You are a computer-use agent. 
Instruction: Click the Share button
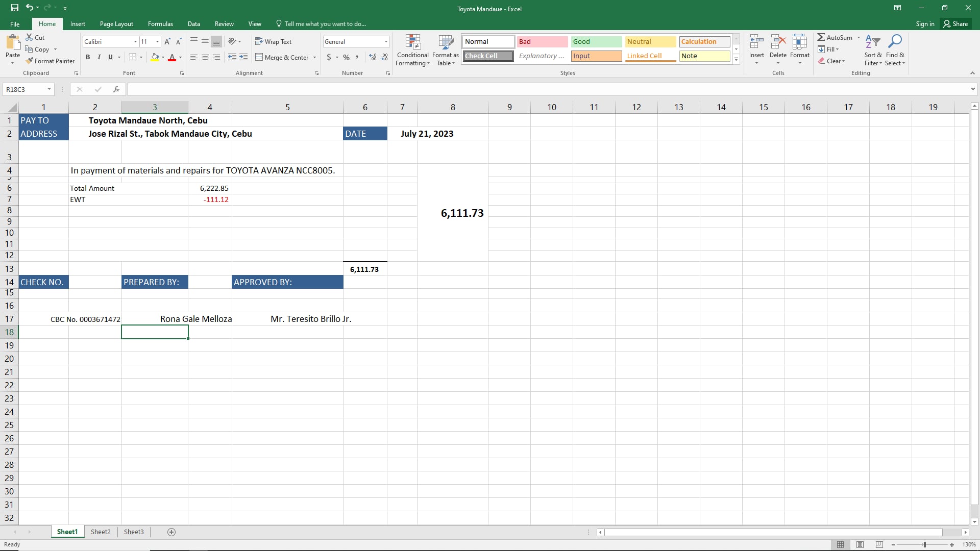[x=955, y=24]
